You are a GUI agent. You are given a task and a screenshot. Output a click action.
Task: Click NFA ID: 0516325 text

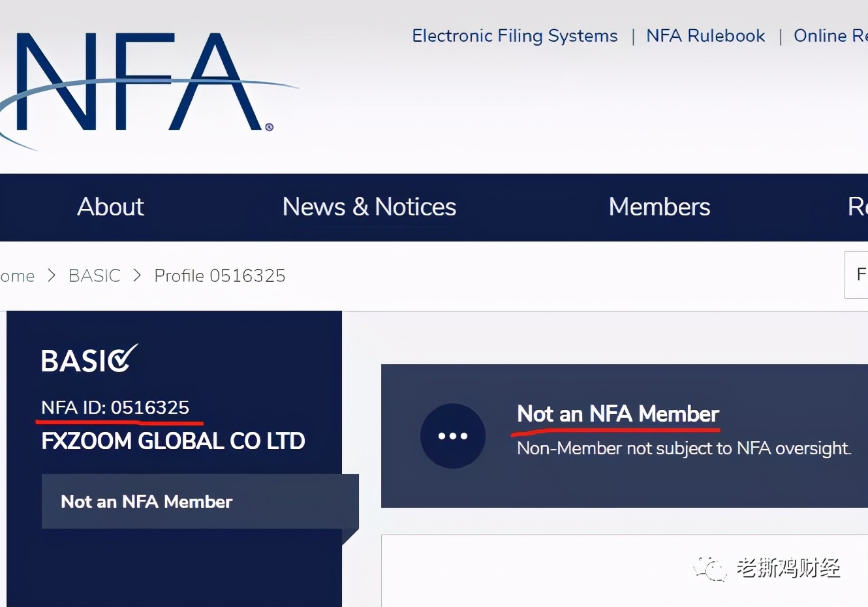[115, 408]
